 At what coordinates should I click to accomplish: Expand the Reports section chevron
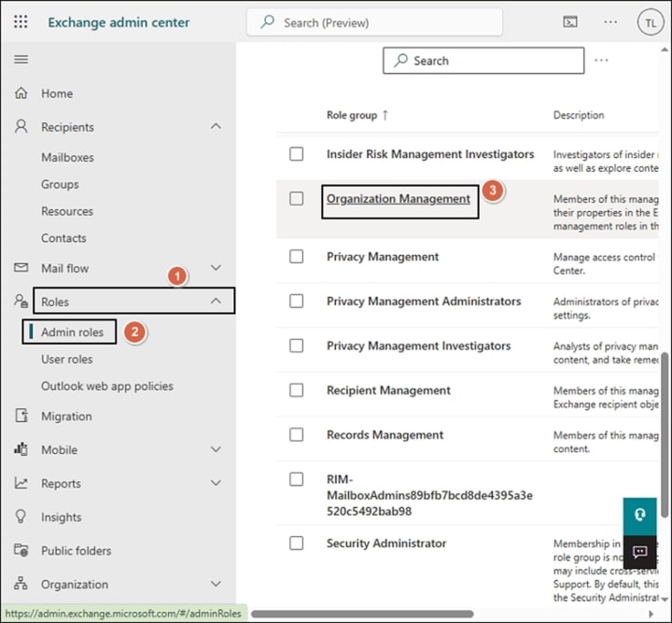[216, 483]
